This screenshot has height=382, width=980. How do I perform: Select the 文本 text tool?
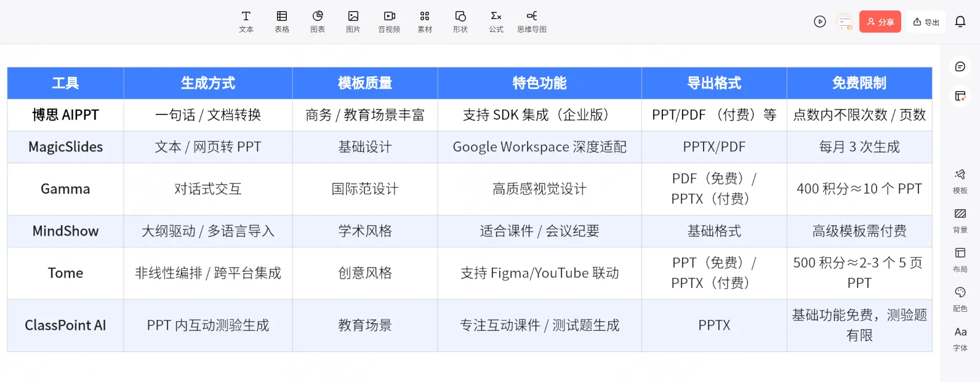click(x=246, y=22)
